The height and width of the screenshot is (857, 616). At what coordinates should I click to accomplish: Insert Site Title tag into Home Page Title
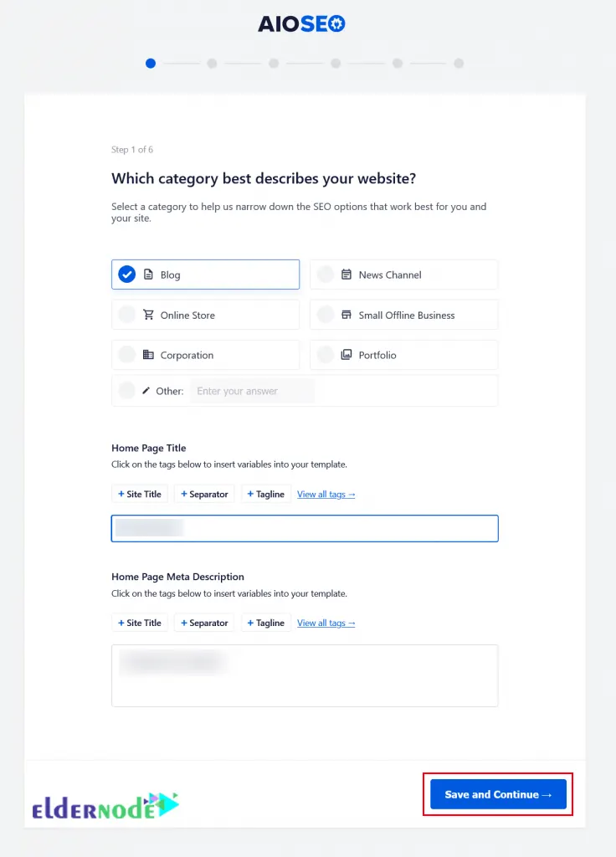click(x=139, y=494)
